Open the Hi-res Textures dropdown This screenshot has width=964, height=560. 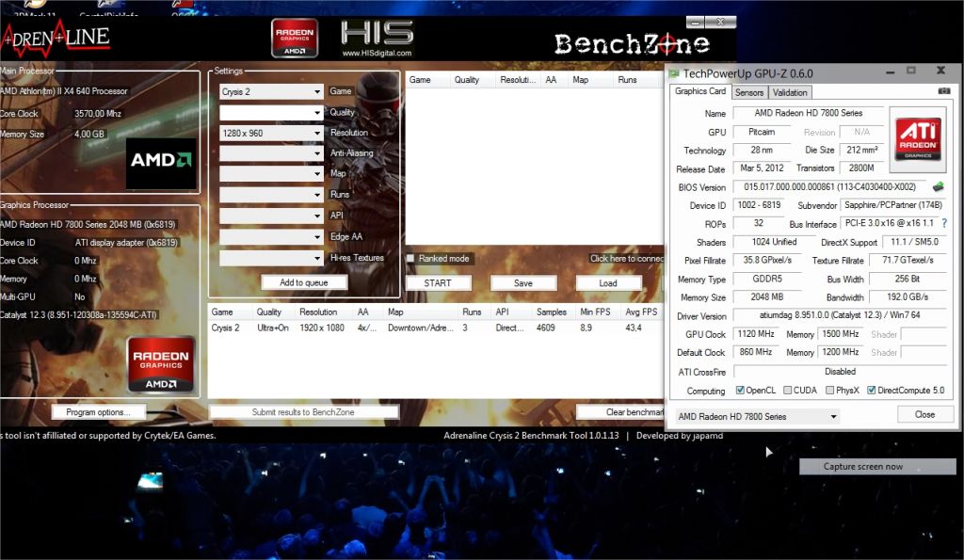271,258
